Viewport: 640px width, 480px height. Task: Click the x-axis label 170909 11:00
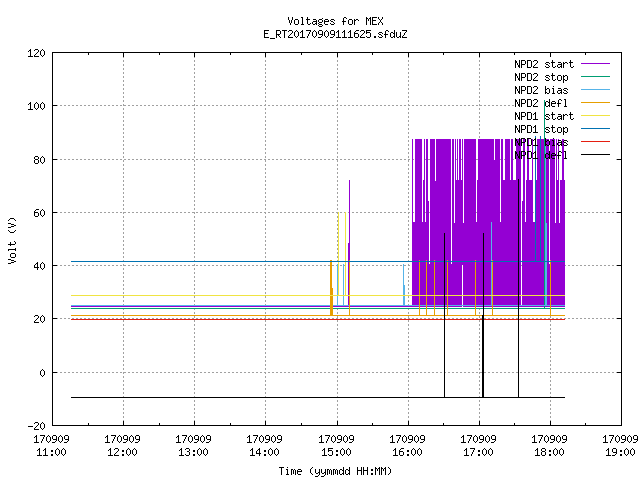point(51,446)
